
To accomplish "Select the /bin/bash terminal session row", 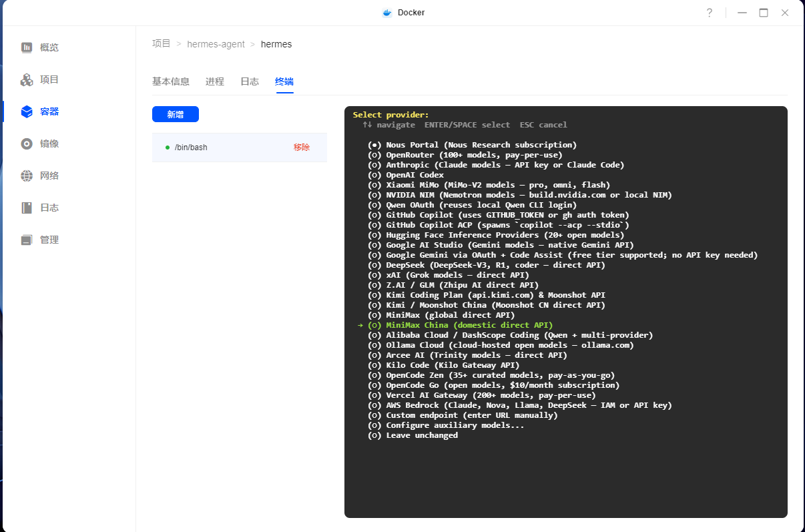I will pos(240,148).
